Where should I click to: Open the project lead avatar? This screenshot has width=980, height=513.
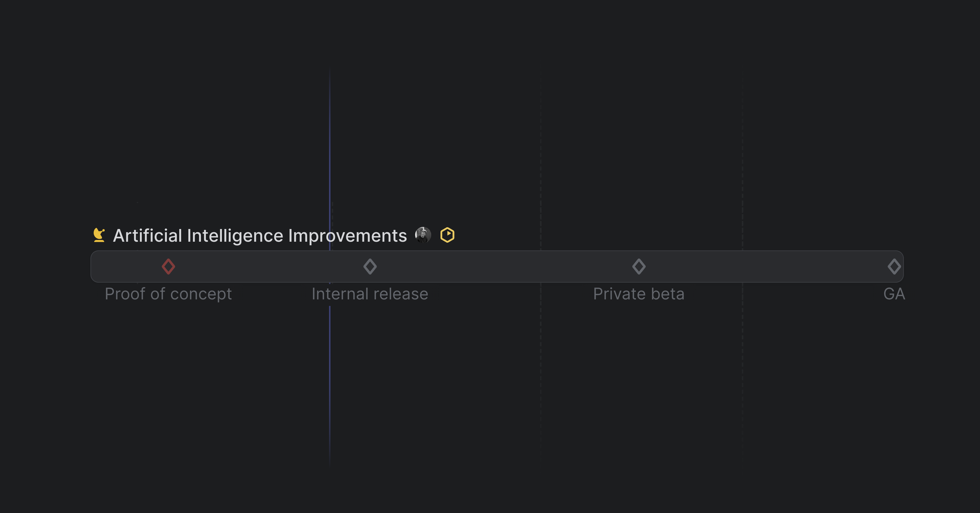click(423, 235)
